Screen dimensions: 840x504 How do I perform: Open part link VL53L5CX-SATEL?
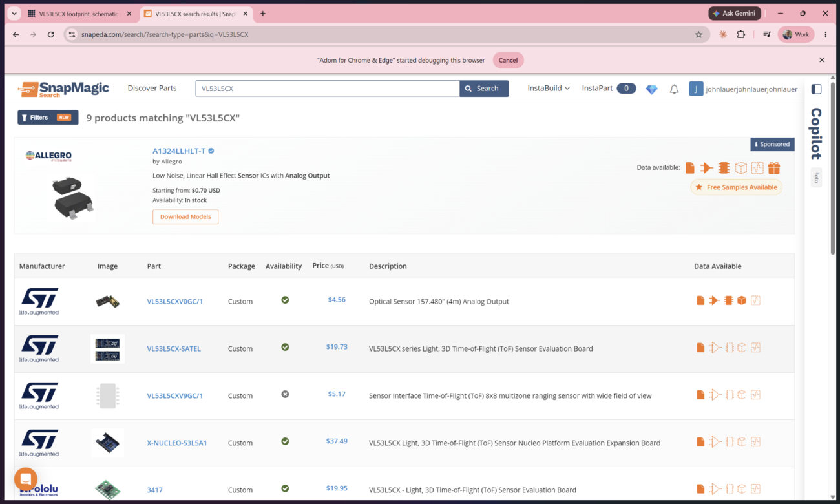174,348
